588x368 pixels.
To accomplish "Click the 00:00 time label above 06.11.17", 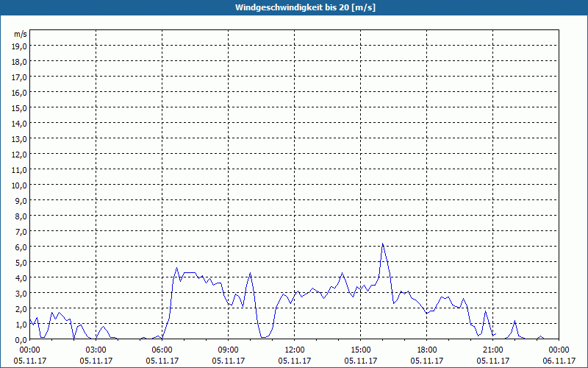I will tap(559, 350).
